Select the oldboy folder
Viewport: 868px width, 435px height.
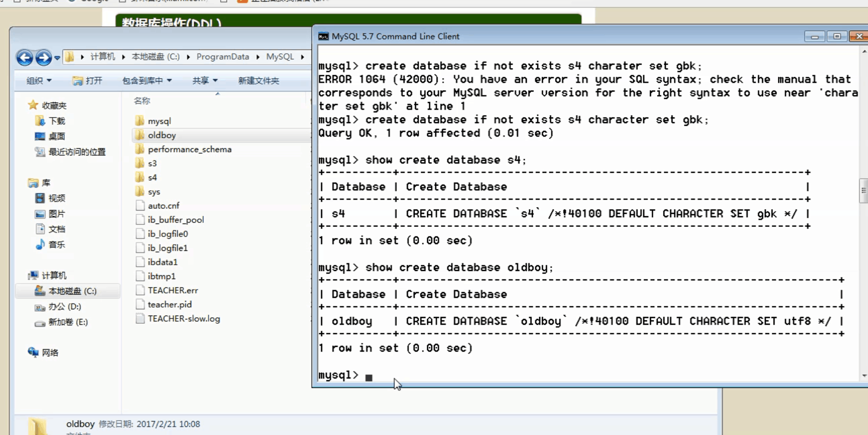pos(162,135)
